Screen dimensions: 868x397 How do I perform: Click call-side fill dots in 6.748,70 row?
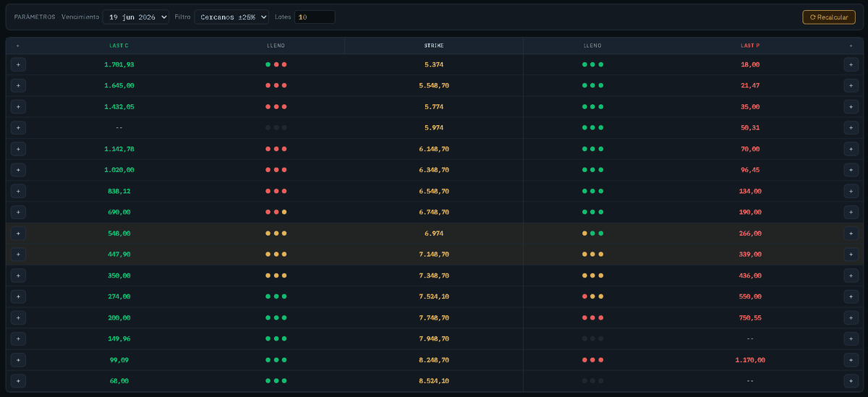[x=276, y=212]
